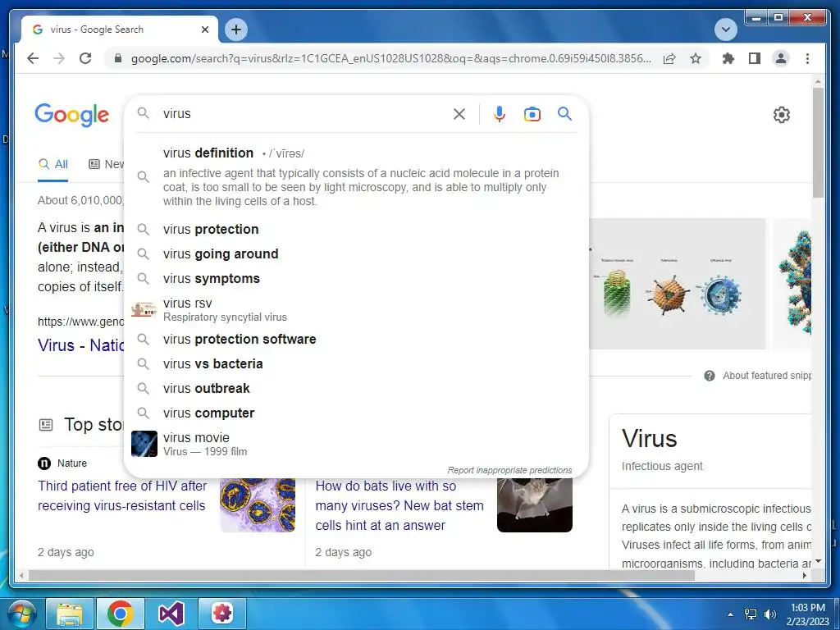Screen dimensions: 840x630
Task: Open a new tab with plus button
Action: click(236, 30)
